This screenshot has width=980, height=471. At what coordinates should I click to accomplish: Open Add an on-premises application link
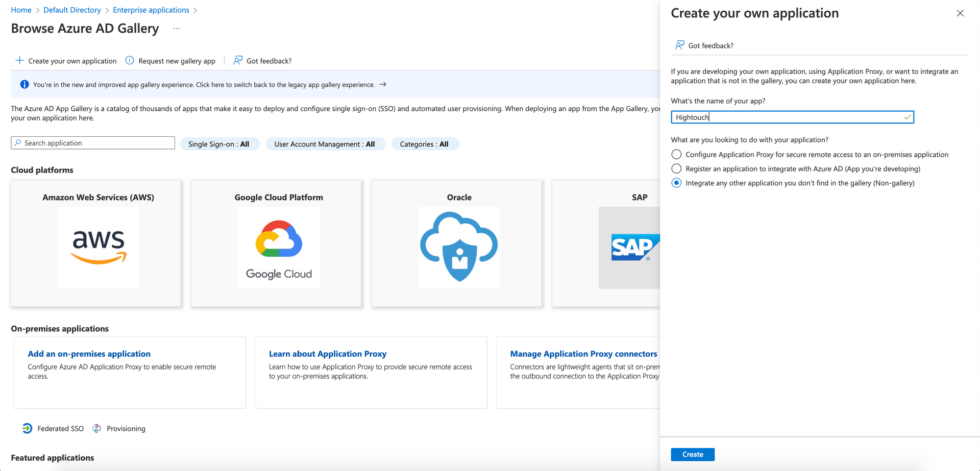(x=89, y=354)
